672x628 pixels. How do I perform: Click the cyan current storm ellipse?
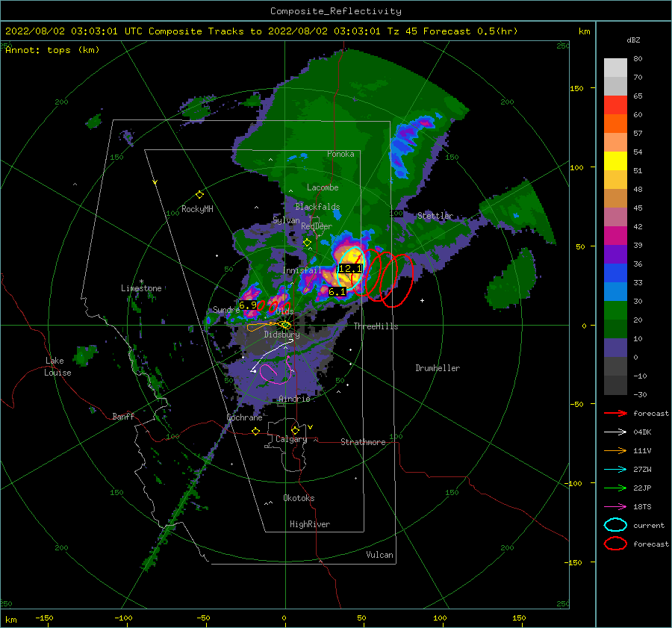pyautogui.click(x=351, y=267)
